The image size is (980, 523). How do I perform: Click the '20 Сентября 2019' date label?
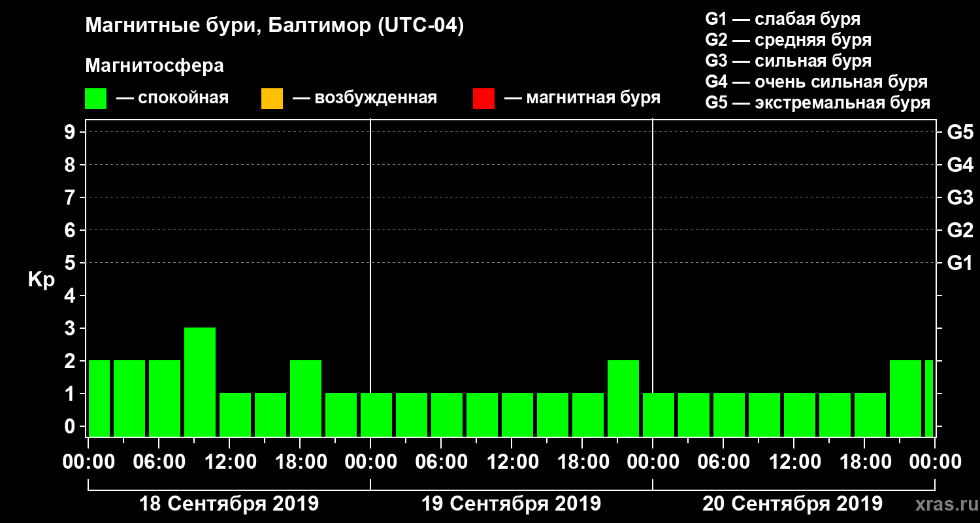pyautogui.click(x=792, y=504)
